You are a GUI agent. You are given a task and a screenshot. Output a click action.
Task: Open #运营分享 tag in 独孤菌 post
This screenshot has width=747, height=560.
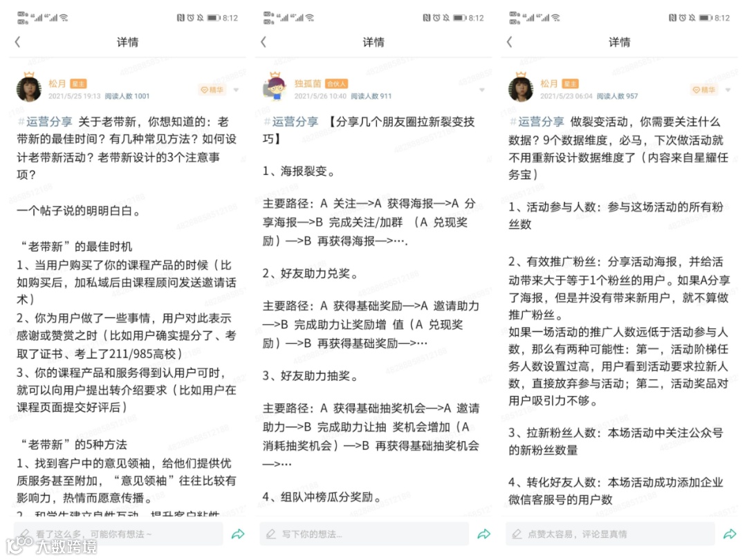point(290,122)
